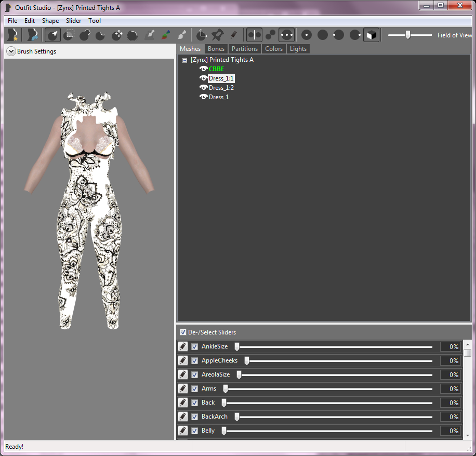
Task: Switch to the Bones tab
Action: [x=216, y=49]
